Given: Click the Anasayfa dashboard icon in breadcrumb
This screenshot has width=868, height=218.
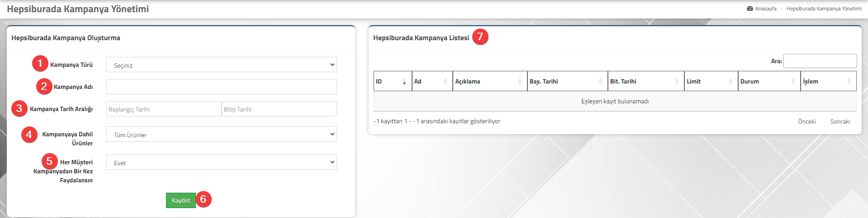Looking at the screenshot, I should coord(750,9).
